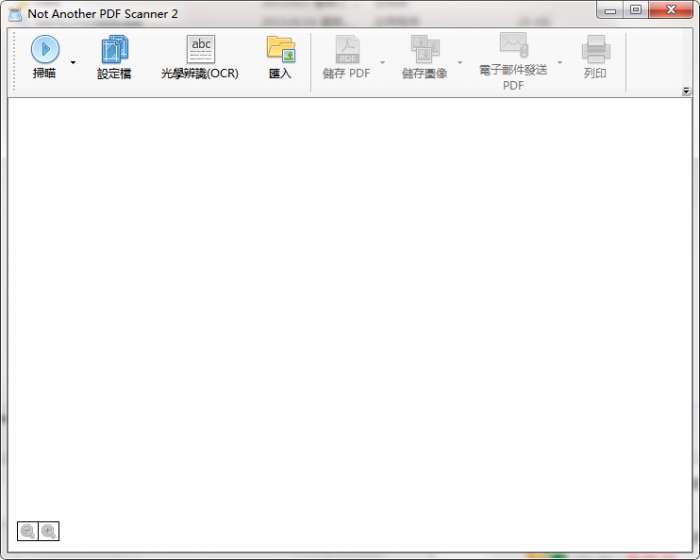
Task: Click the zoom out magnifier button
Action: coord(28,531)
